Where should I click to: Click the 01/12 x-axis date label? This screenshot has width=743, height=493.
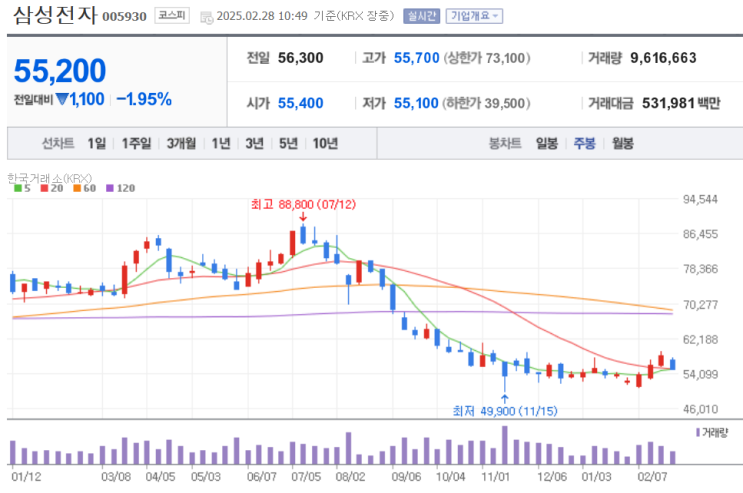[27, 476]
